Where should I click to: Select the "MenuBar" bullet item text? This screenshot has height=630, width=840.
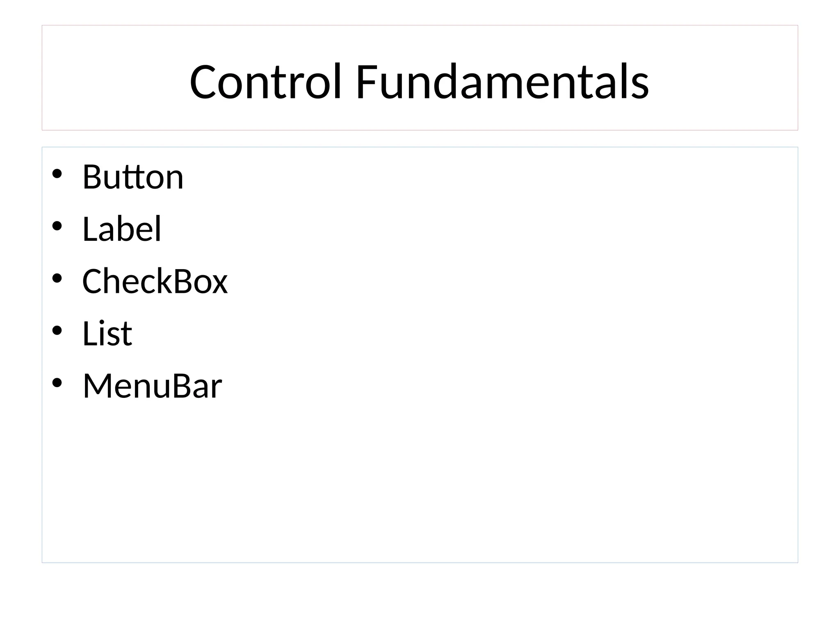(152, 386)
